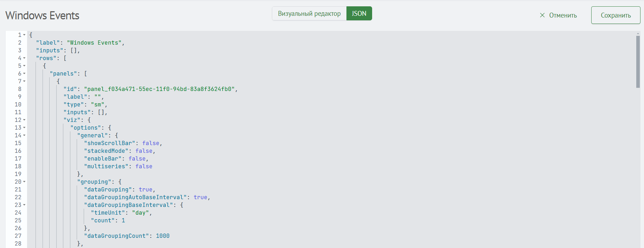
Task: Click the false value of "stackedMode"
Action: 144,151
